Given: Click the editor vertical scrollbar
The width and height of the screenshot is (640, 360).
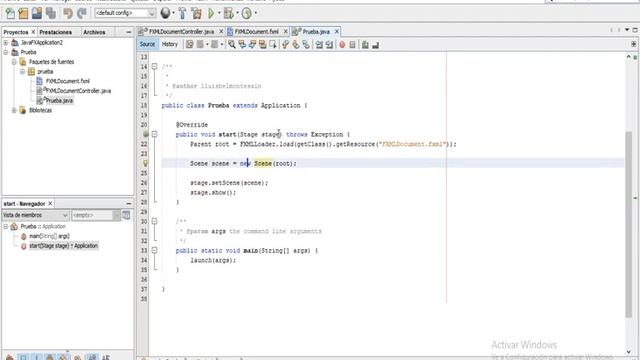Looking at the screenshot, I should [629, 224].
